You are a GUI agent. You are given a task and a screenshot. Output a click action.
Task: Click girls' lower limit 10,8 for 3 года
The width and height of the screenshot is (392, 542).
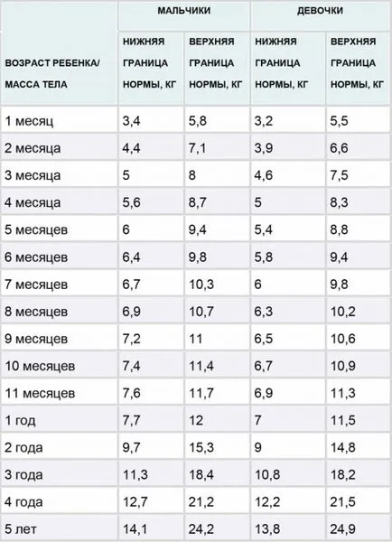point(267,474)
